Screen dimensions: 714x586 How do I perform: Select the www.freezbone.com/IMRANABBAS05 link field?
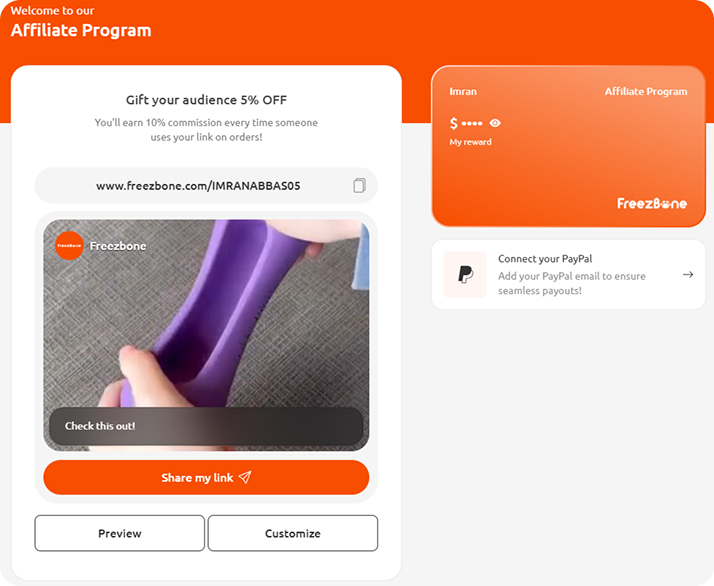tap(206, 185)
